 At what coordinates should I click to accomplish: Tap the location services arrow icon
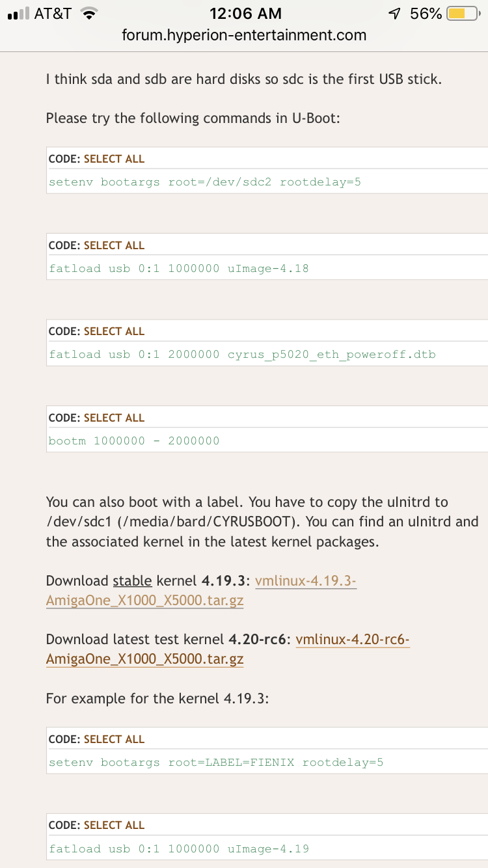coord(394,14)
